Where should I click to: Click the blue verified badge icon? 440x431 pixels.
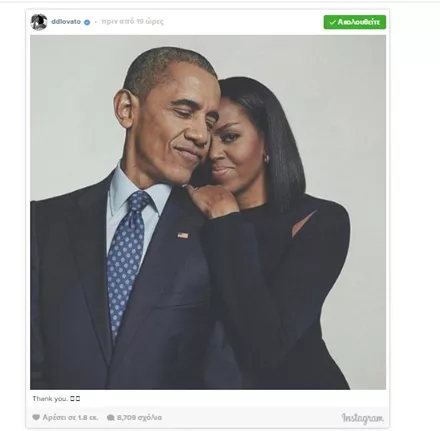pyautogui.click(x=87, y=22)
